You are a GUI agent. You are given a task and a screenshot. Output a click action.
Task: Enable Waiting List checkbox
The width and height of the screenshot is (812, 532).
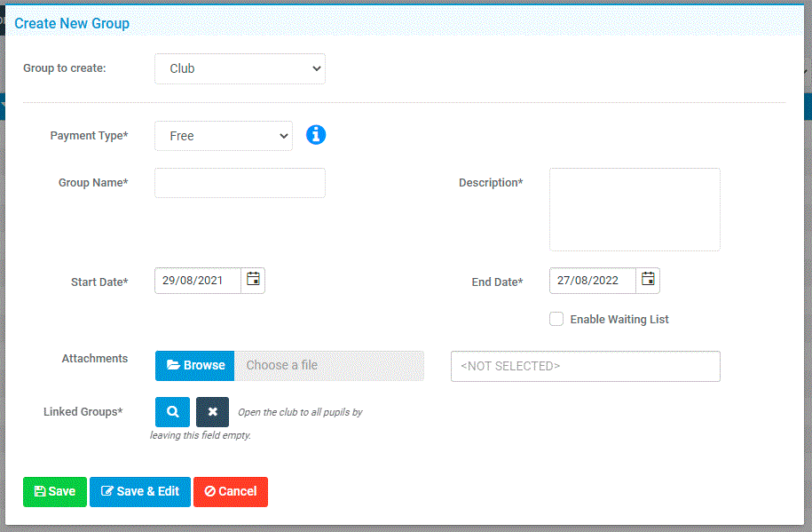556,319
